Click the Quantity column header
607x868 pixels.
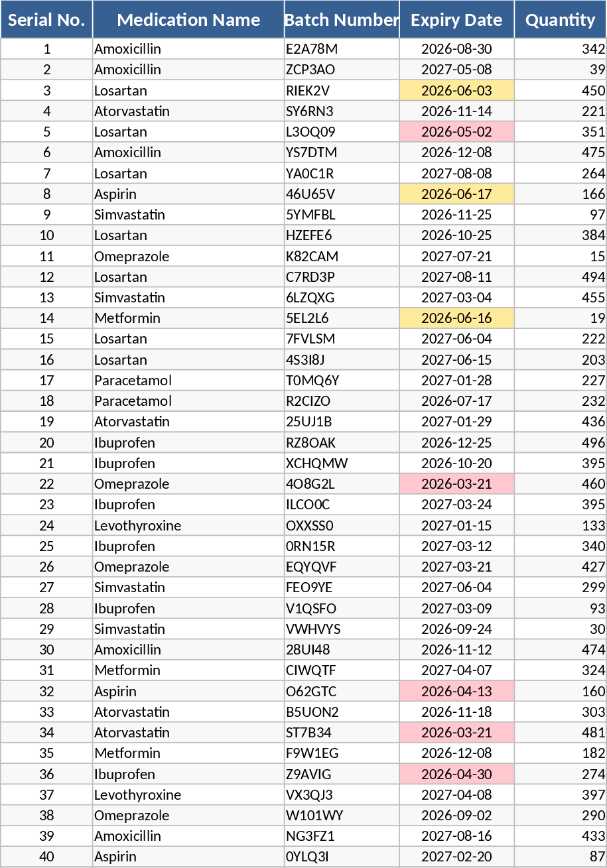point(560,20)
